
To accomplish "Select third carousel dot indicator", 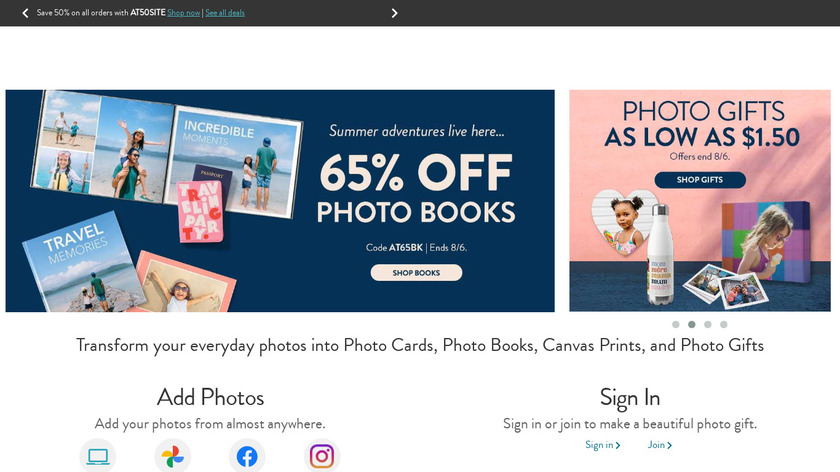I will 708,324.
